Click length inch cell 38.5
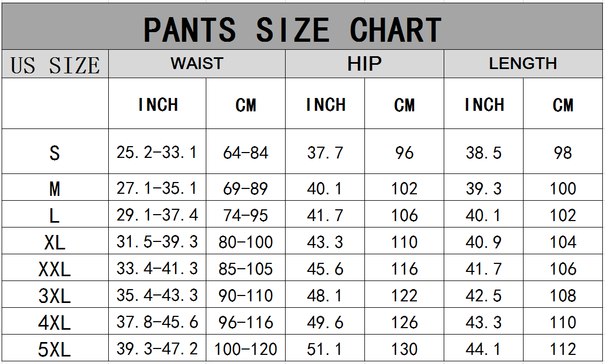605x364 pixels. click(x=483, y=153)
